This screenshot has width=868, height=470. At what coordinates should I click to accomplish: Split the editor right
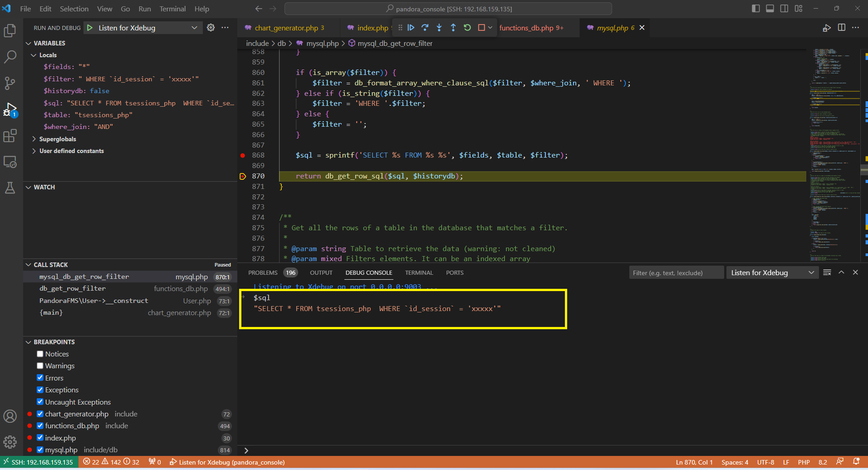click(x=841, y=28)
